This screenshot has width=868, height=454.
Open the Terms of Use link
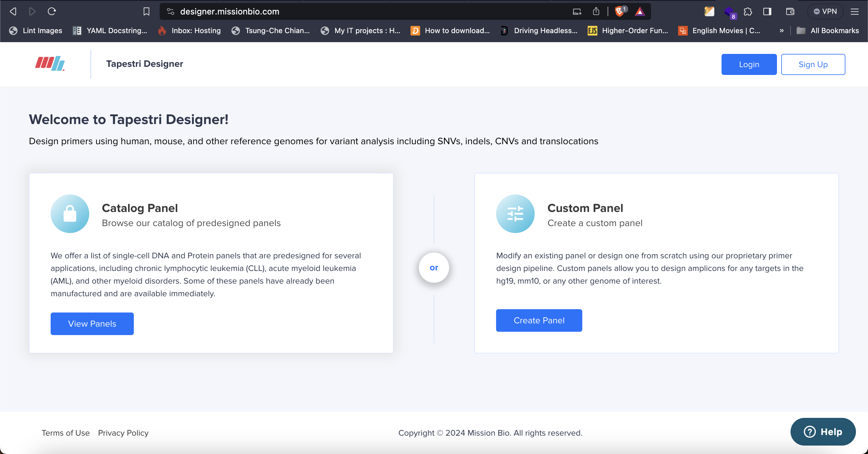66,433
